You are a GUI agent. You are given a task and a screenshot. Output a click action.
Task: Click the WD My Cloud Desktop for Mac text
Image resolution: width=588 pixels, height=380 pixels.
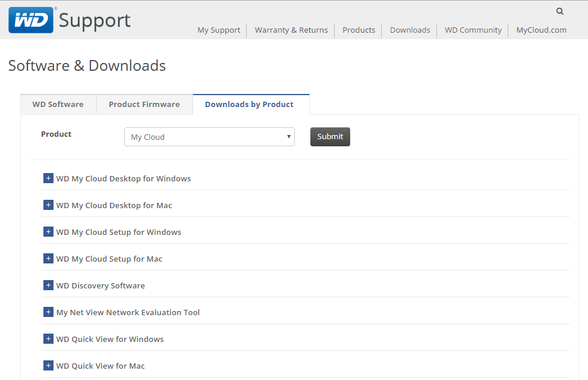114,205
